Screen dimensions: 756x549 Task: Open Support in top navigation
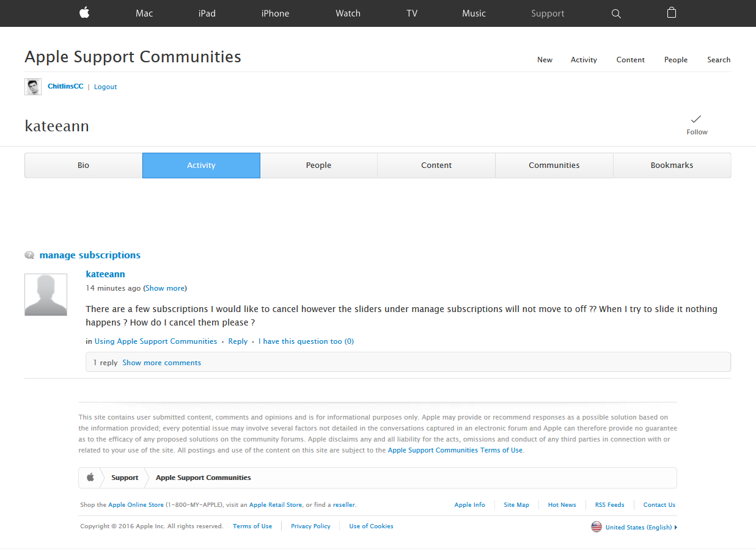tap(548, 13)
